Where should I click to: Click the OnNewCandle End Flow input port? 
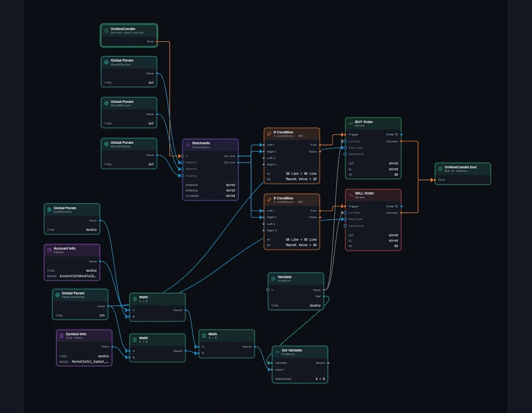point(435,180)
